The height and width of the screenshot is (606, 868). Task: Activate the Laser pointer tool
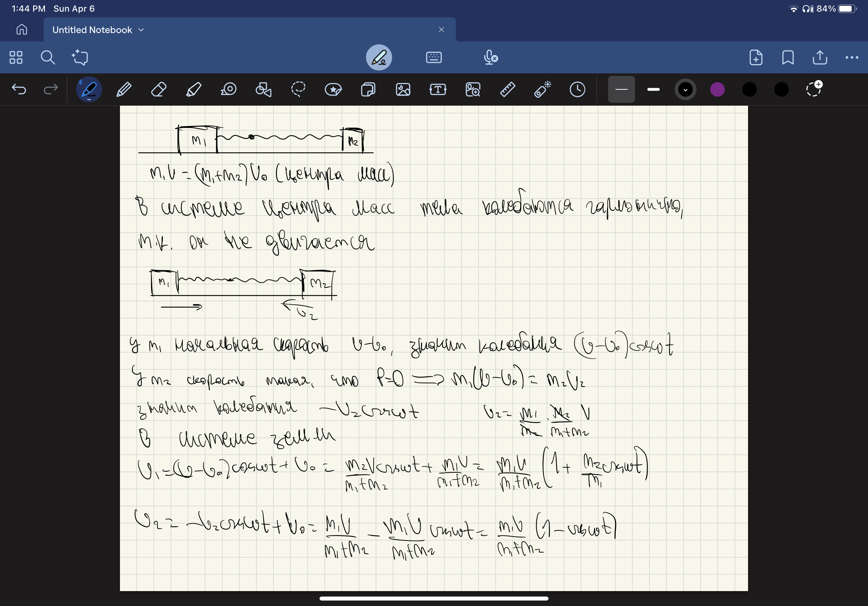pyautogui.click(x=542, y=89)
